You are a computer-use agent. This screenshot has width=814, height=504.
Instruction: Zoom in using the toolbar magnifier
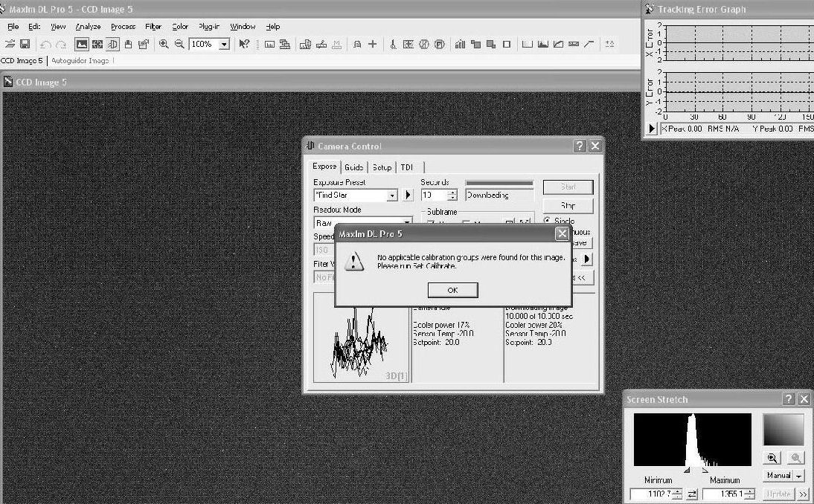pos(164,44)
